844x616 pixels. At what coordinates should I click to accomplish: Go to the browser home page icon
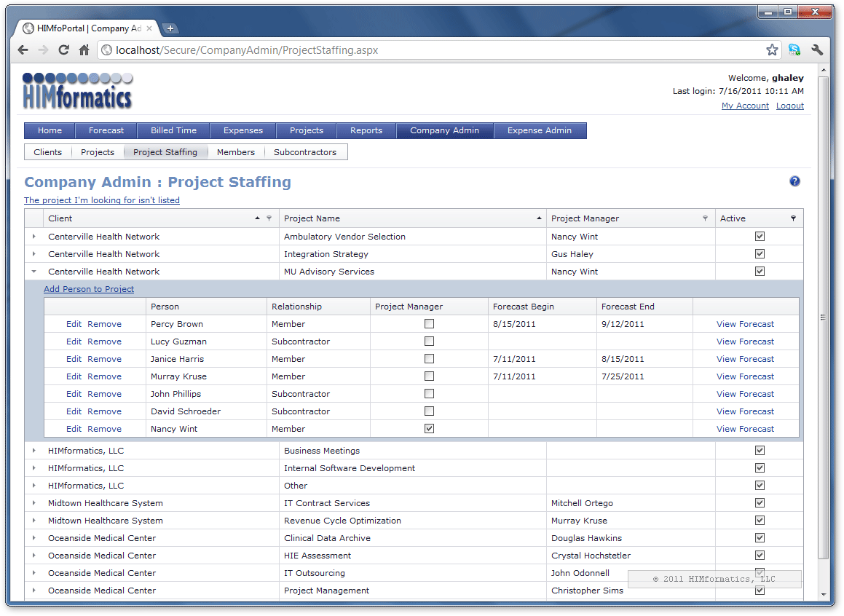click(84, 50)
